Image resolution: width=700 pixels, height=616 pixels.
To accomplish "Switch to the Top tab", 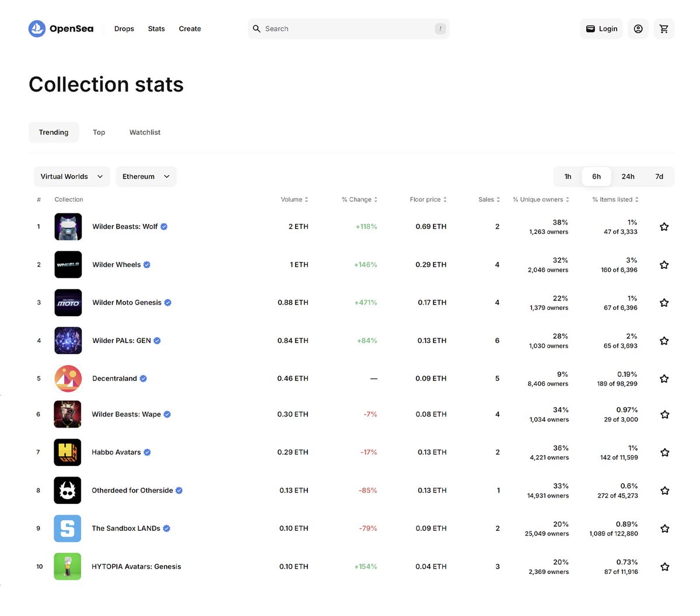I will [99, 132].
